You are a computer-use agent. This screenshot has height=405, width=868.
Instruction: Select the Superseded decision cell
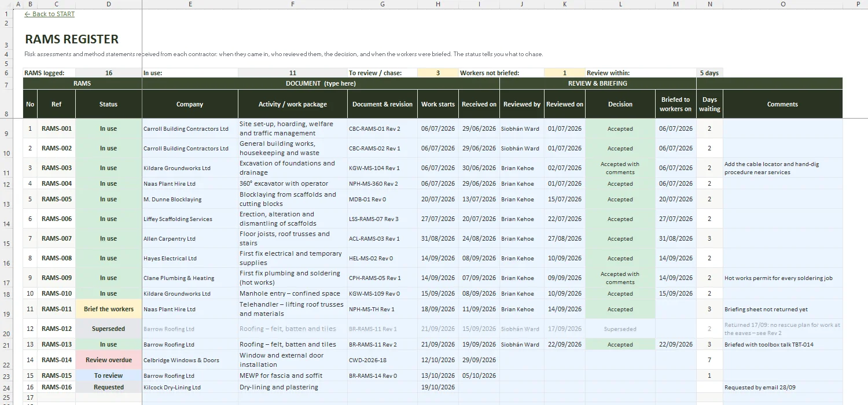click(x=620, y=329)
